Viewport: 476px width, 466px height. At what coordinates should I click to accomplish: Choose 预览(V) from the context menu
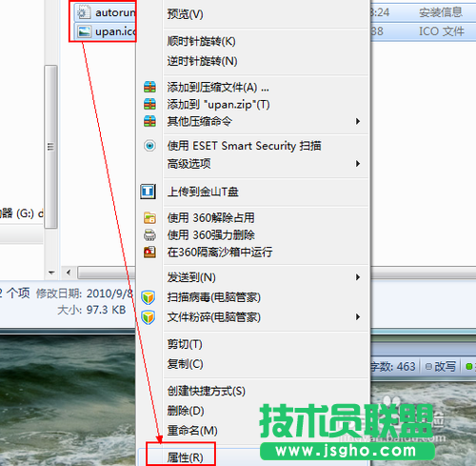(186, 14)
